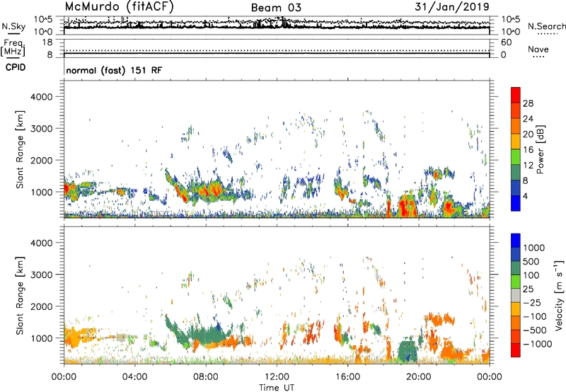Click 'normal (fast) 151 RF' text
This screenshot has width=566, height=392.
pos(114,70)
